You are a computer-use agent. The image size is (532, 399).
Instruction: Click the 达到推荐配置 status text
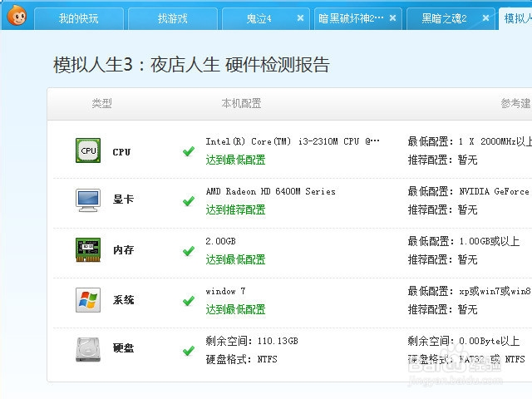pos(235,209)
